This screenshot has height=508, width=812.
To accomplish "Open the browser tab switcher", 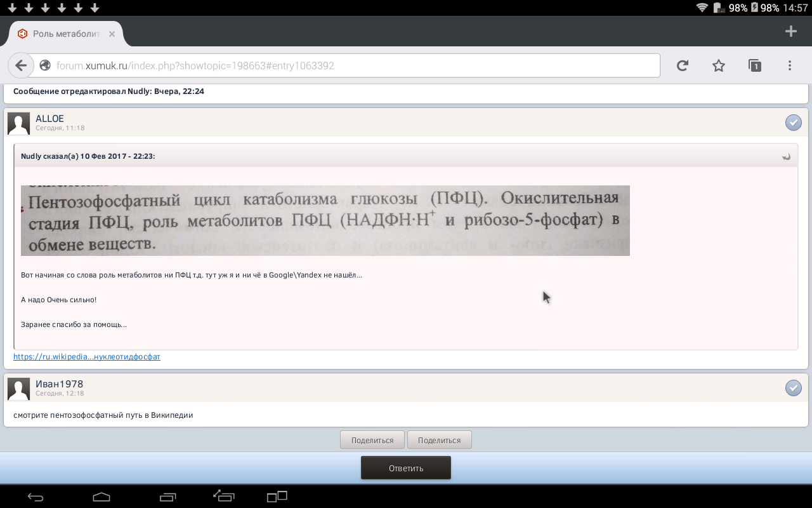I will pos(754,65).
